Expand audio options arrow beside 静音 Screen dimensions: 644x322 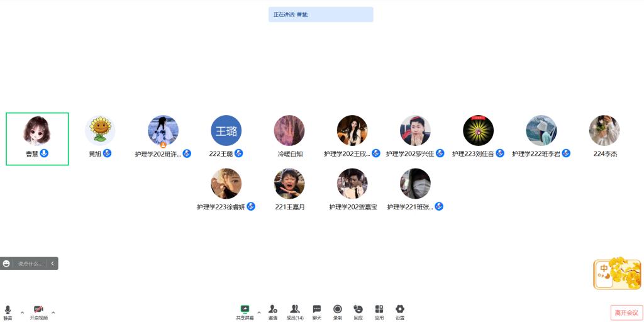pos(22,312)
